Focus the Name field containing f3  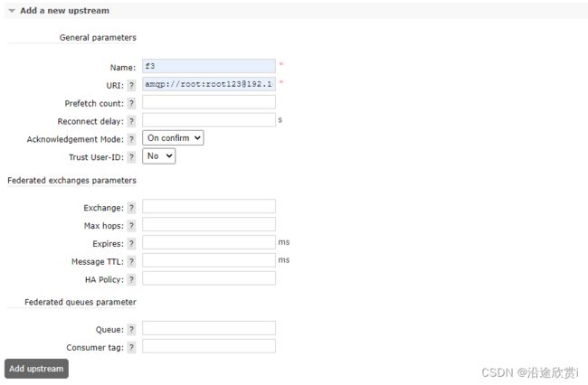click(x=209, y=66)
